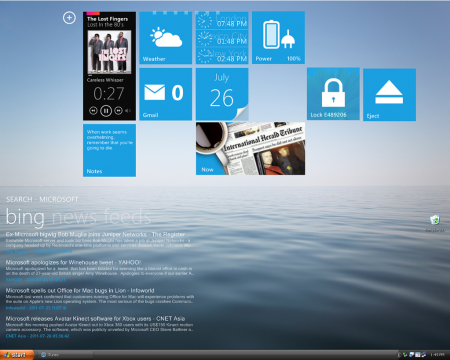Click the Mexico City 01:48 PM clock
This screenshot has height=360, width=450.
222,38
